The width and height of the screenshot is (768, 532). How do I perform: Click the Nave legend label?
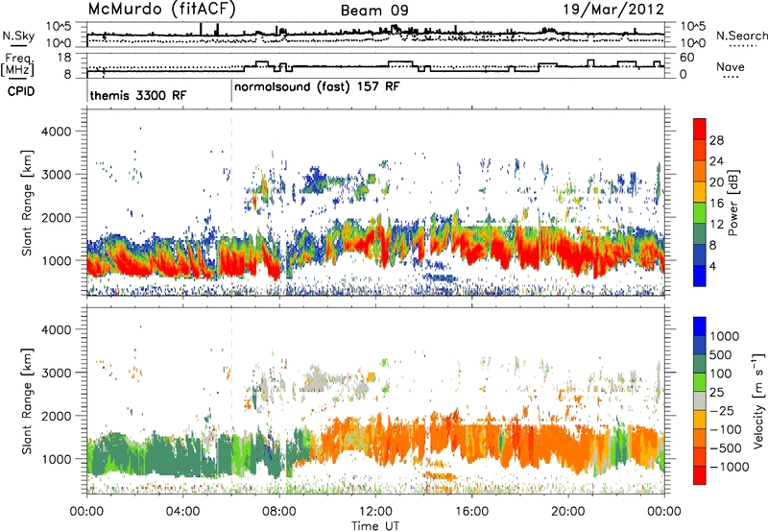click(731, 66)
